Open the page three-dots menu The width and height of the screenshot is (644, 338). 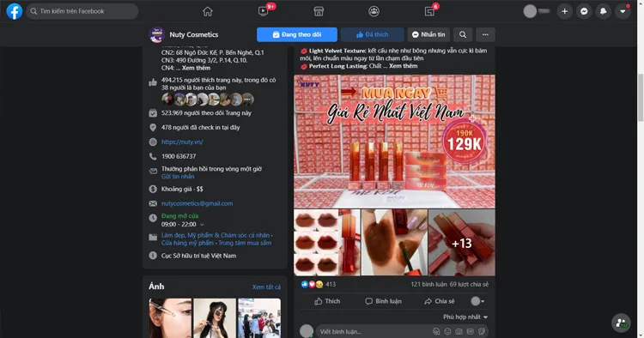click(x=485, y=35)
